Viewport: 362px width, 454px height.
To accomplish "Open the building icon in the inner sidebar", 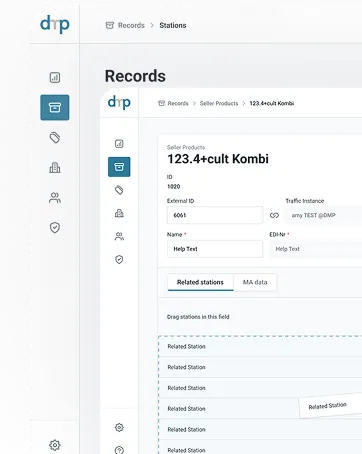I will click(x=119, y=213).
